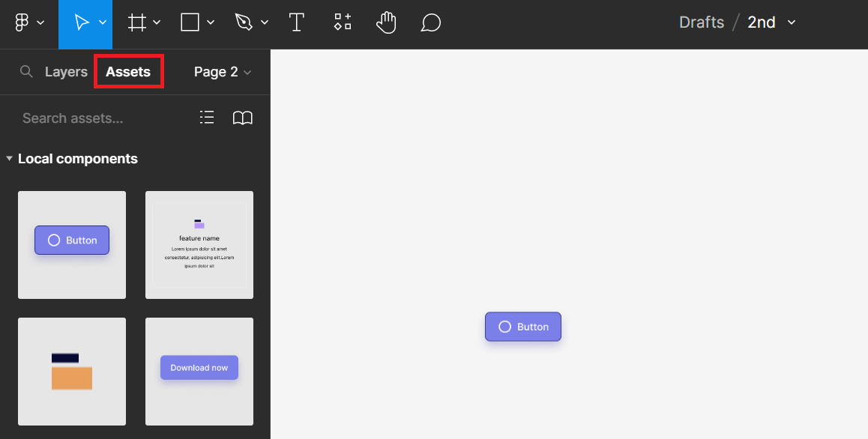The image size is (868, 439).
Task: Click the search icon in the left panel
Action: click(26, 72)
